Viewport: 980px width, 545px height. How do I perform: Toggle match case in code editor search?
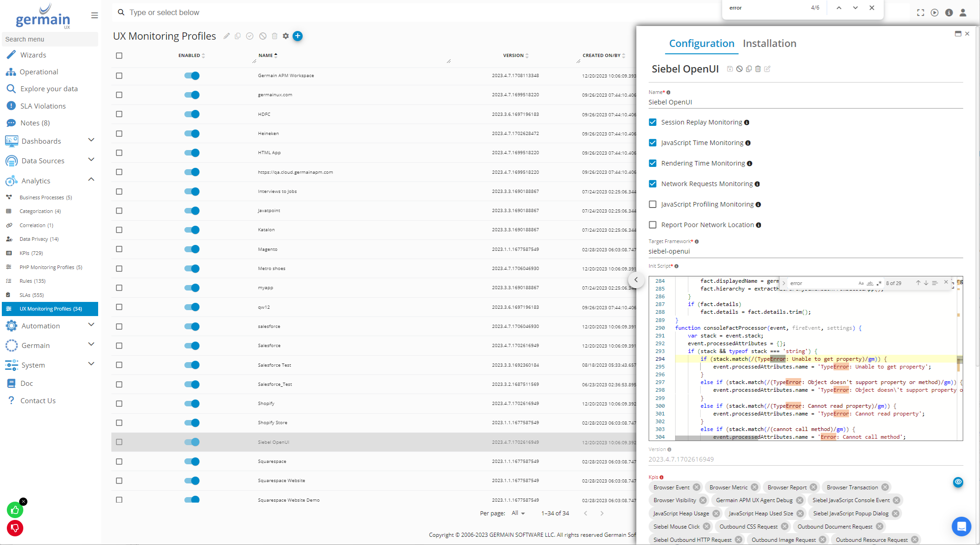[861, 283]
